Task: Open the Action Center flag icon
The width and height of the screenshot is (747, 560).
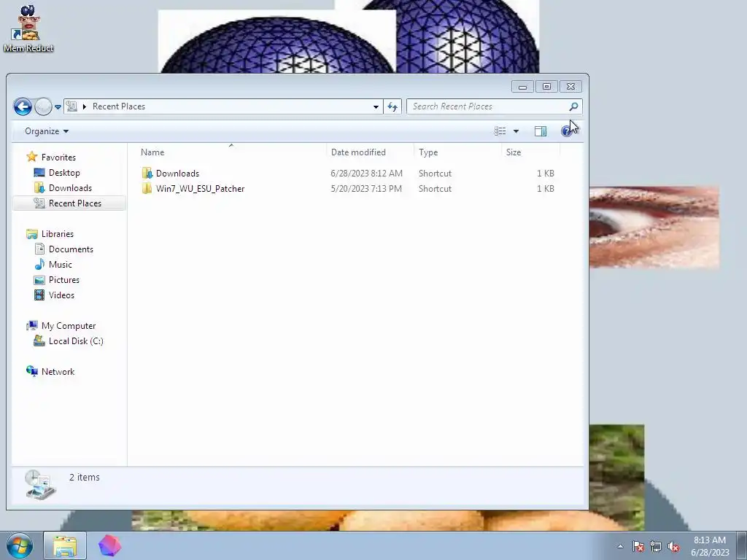Action: click(638, 547)
